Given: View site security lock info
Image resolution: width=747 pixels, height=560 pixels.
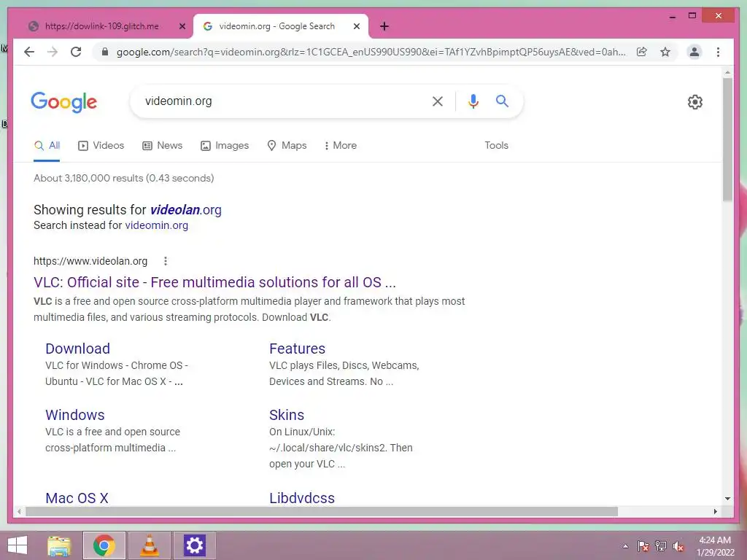Looking at the screenshot, I should 105,52.
